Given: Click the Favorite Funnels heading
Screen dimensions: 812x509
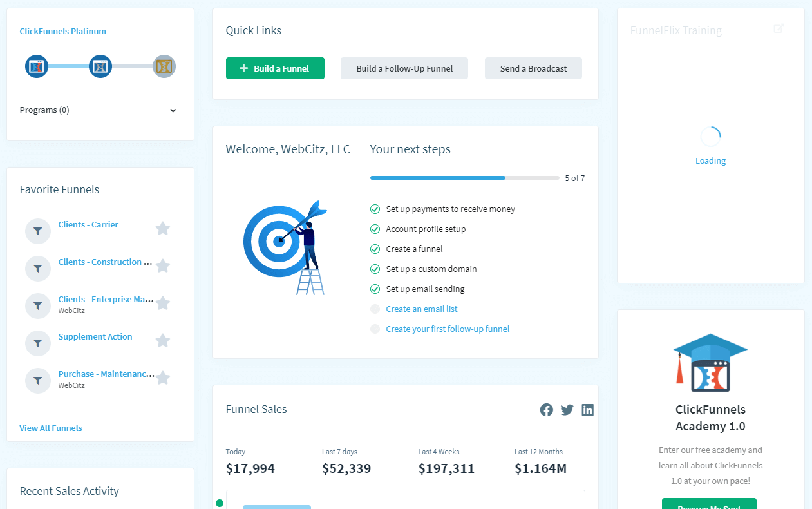Looking at the screenshot, I should point(59,189).
